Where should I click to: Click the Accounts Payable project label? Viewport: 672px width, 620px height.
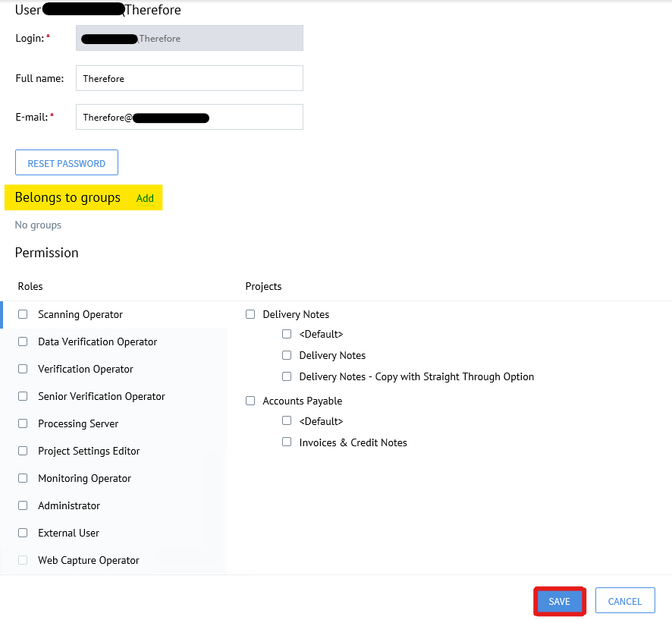(x=302, y=401)
